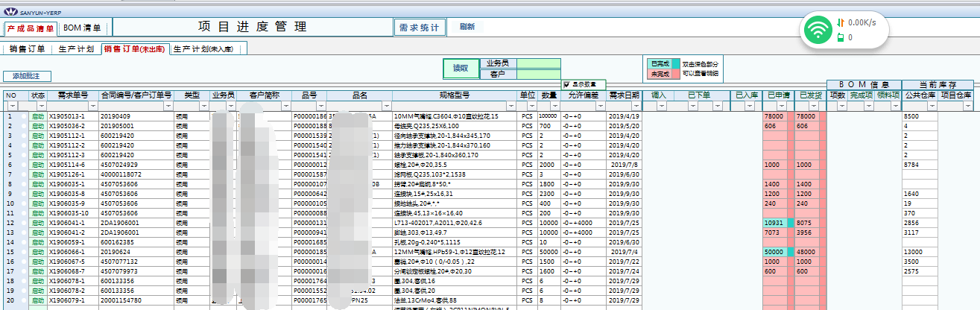Click the 添加批注 button
This screenshot has height=310, width=980.
click(27, 76)
